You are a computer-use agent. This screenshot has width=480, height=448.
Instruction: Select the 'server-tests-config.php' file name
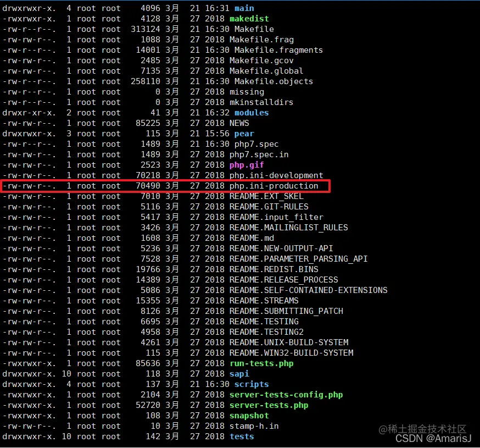coord(286,395)
